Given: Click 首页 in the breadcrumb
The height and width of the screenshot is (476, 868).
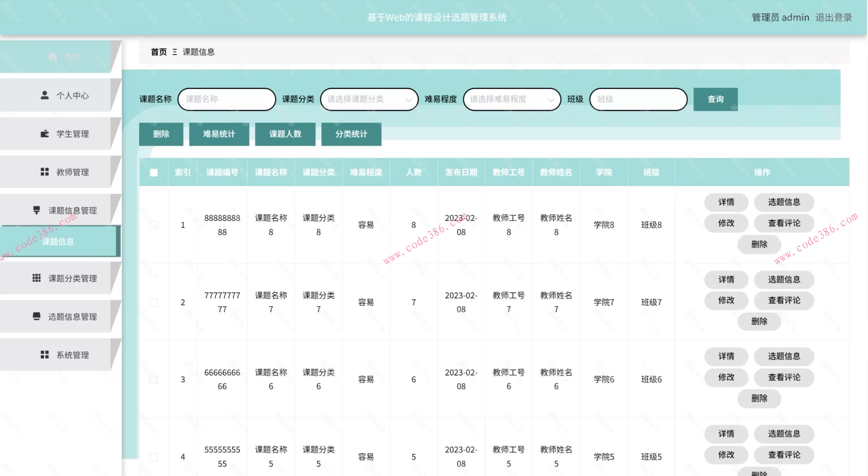Looking at the screenshot, I should (x=158, y=52).
